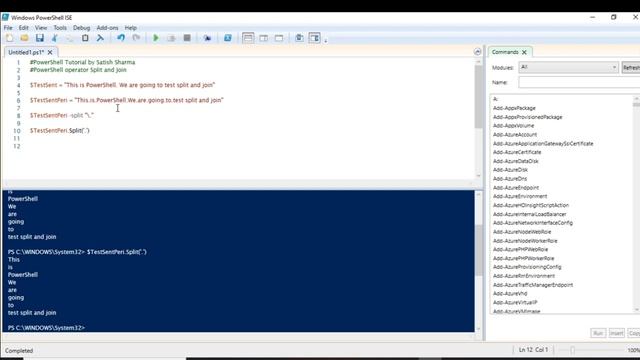Open the Help menu
This screenshot has height=360, width=640.
click(x=131, y=28)
